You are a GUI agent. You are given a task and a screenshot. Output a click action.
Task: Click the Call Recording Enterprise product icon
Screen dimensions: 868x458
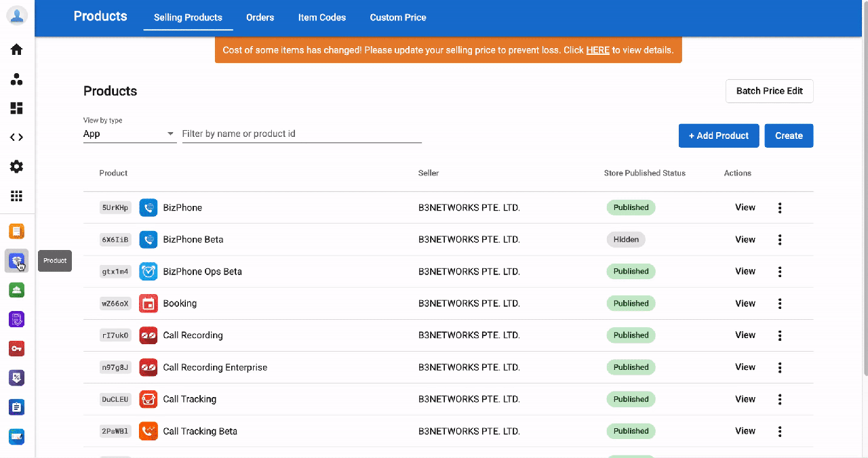(x=149, y=367)
